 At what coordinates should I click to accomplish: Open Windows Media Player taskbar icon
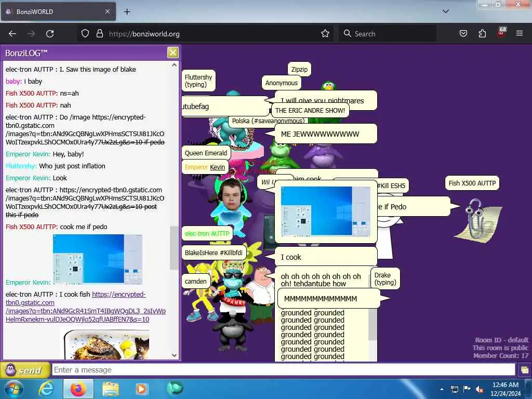(141, 389)
